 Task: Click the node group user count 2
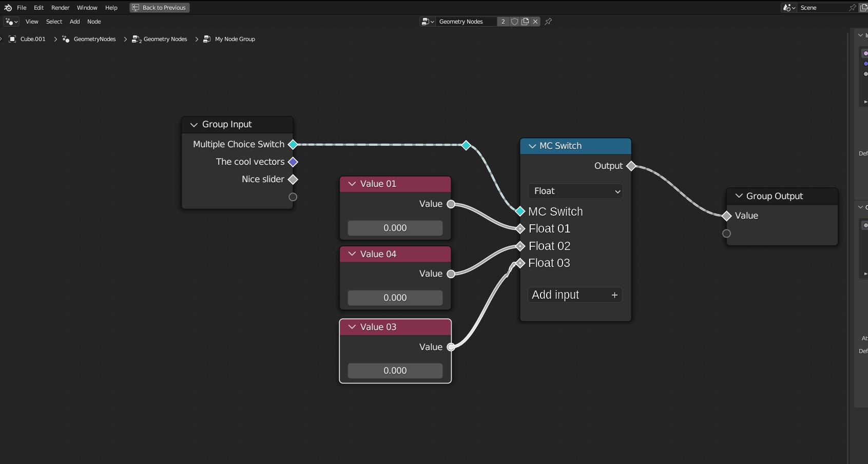503,22
